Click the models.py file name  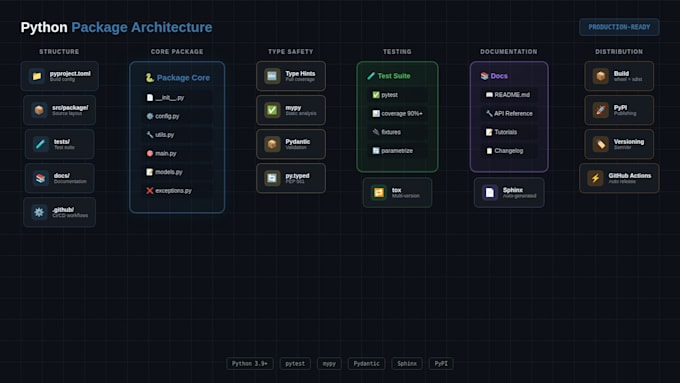pos(169,172)
